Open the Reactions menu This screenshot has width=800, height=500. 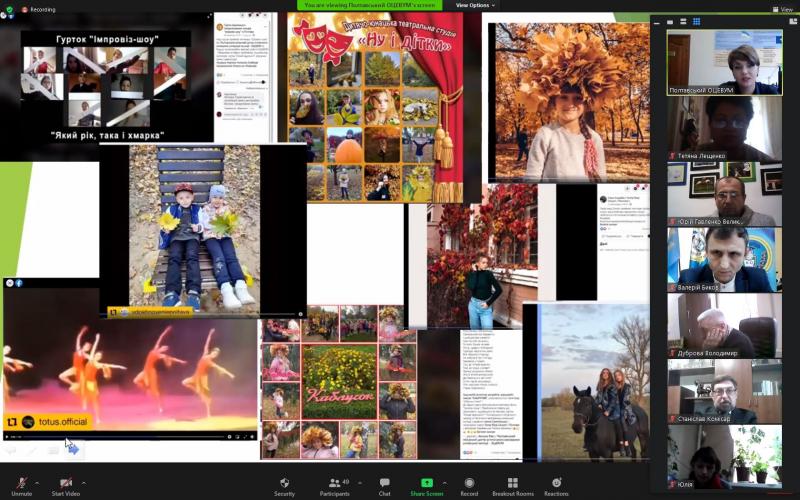(557, 486)
